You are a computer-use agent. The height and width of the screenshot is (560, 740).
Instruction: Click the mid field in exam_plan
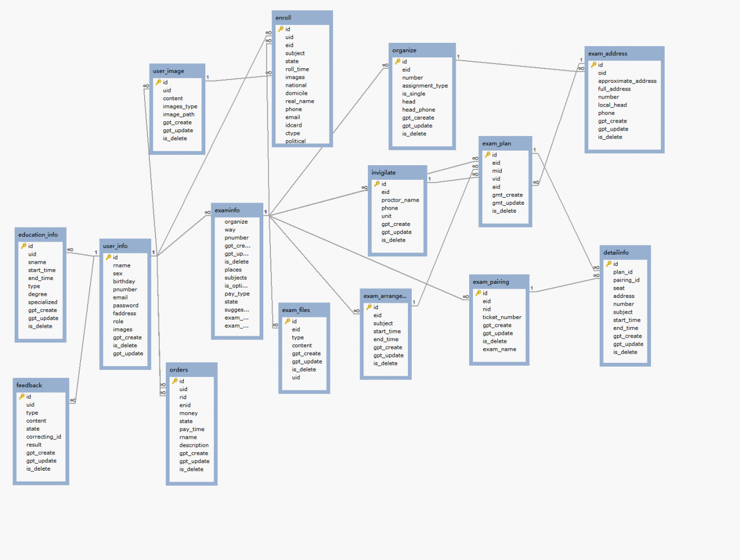point(497,171)
